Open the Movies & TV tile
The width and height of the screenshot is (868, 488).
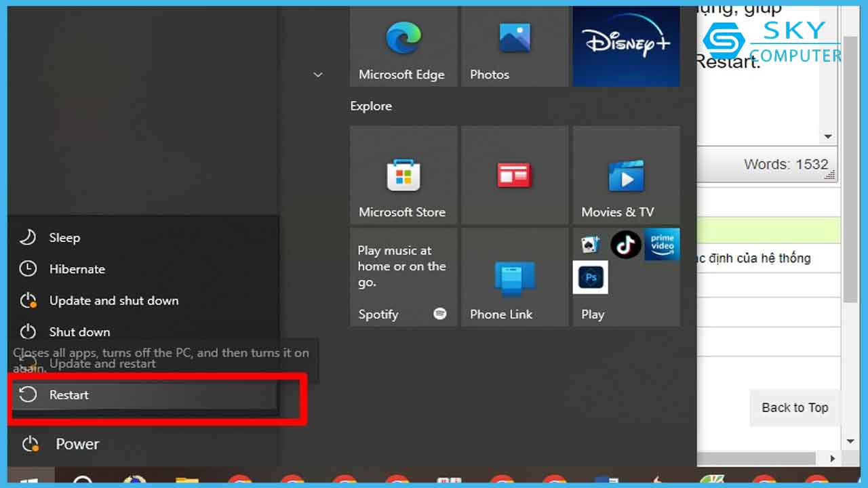(626, 175)
